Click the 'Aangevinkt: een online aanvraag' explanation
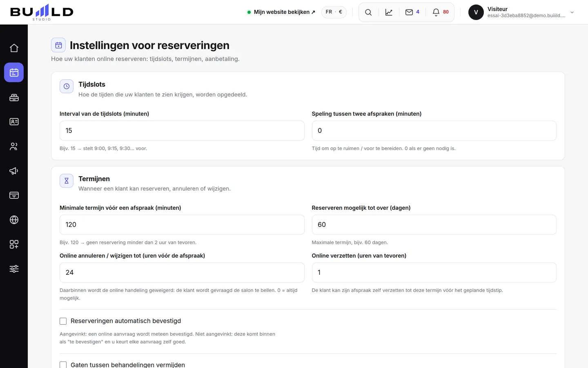588x368 pixels. coord(167,338)
